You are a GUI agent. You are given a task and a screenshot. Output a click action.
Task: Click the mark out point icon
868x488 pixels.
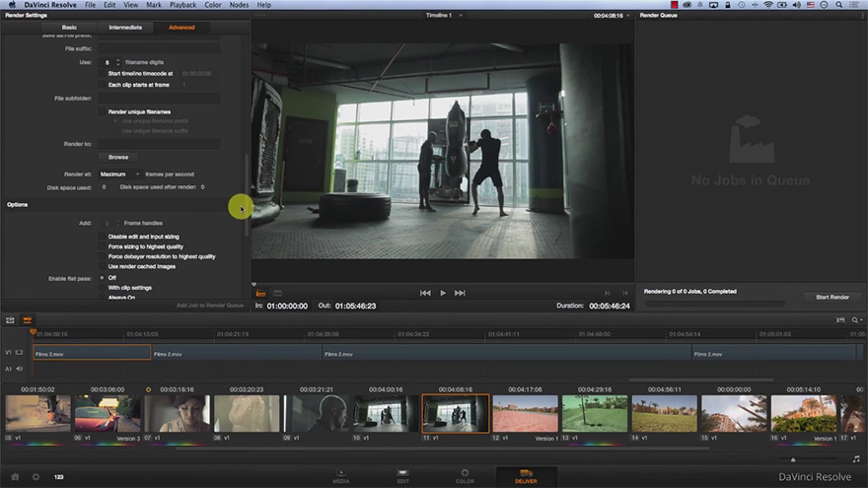(625, 293)
